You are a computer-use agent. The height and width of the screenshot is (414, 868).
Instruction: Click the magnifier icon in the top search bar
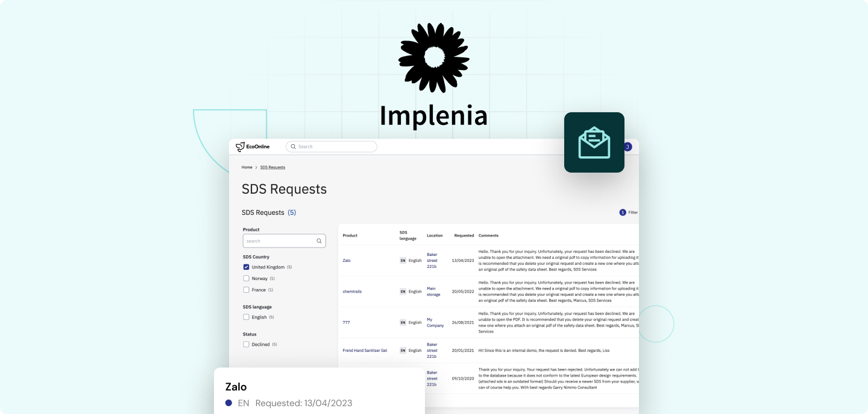pyautogui.click(x=294, y=146)
